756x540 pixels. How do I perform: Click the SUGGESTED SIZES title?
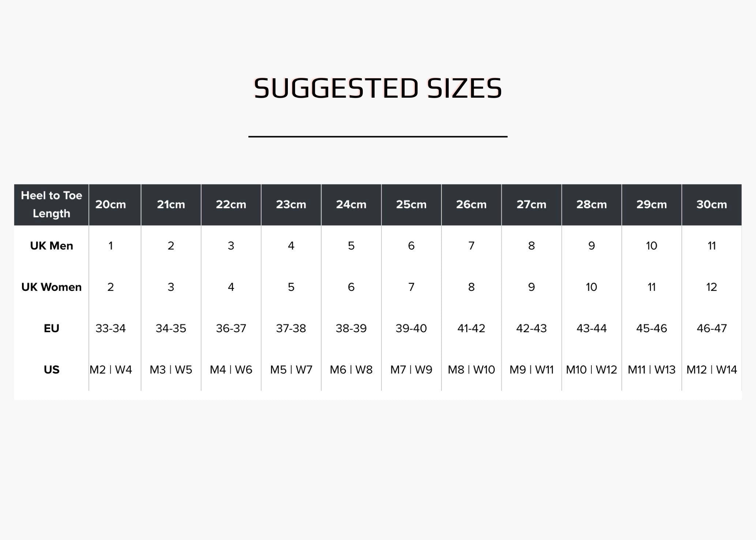point(378,88)
